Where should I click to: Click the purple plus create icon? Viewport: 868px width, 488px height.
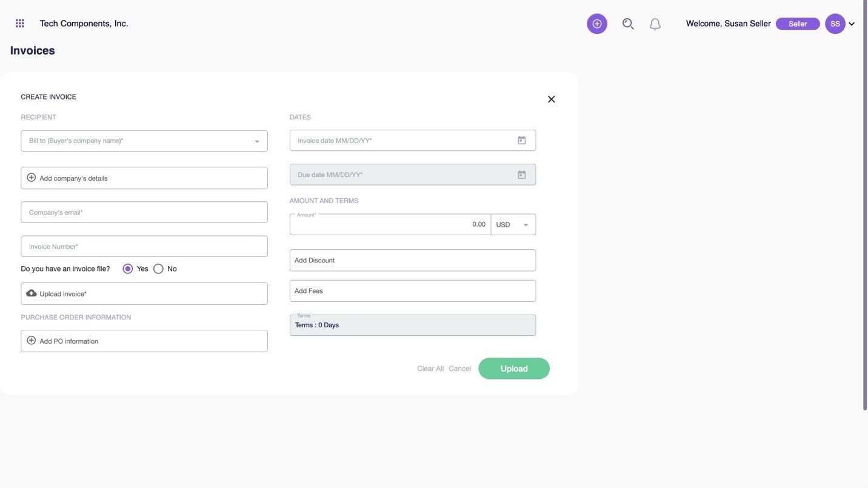596,24
